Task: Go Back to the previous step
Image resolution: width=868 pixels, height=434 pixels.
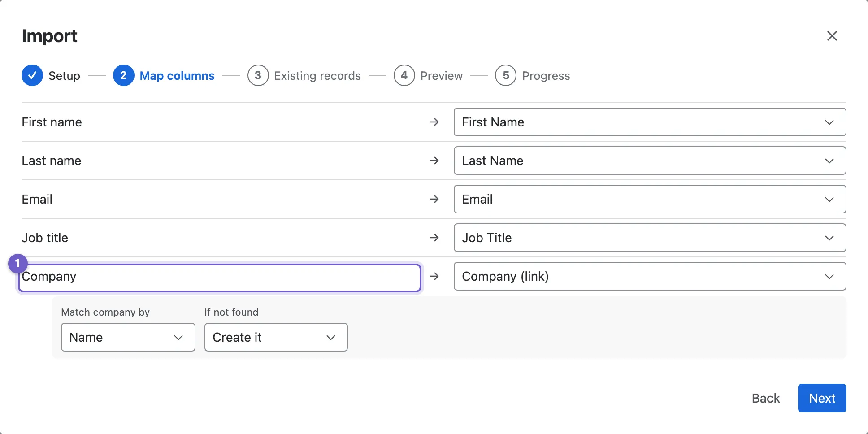Action: point(766,398)
